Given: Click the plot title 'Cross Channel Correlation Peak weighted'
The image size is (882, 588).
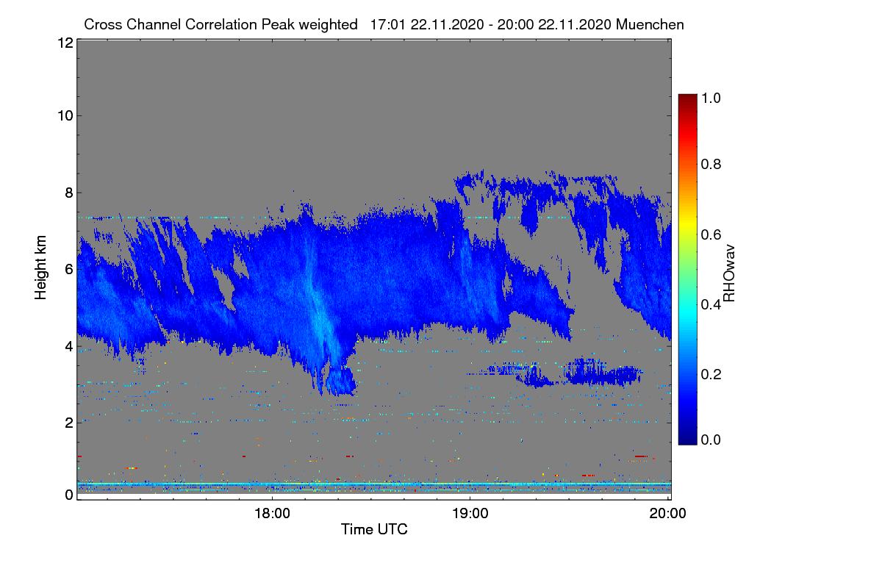Looking at the screenshot, I should [x=221, y=24].
